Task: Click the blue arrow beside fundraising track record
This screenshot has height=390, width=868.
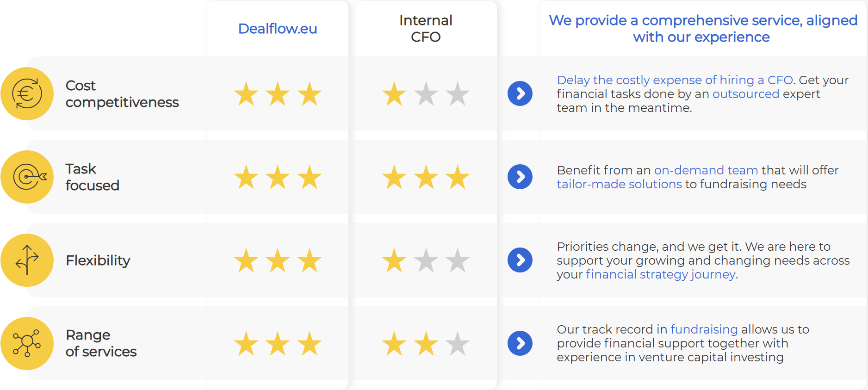Action: pos(520,343)
